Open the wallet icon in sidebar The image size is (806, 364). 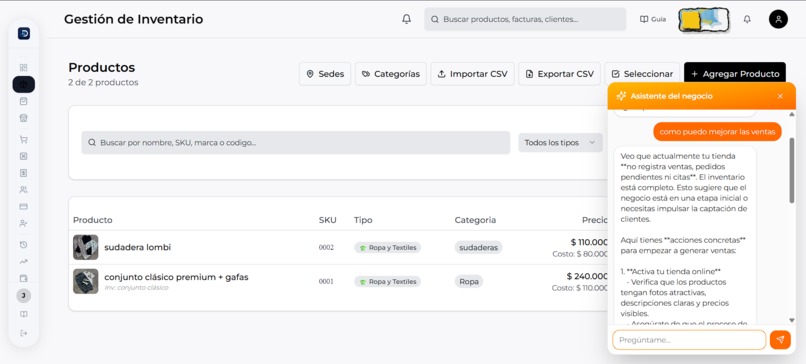click(x=23, y=278)
